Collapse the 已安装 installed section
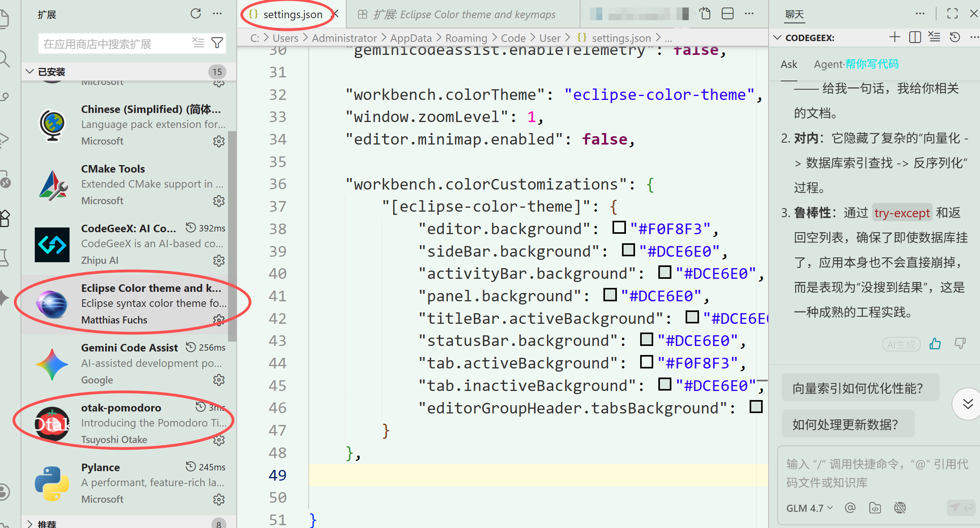 [30, 71]
